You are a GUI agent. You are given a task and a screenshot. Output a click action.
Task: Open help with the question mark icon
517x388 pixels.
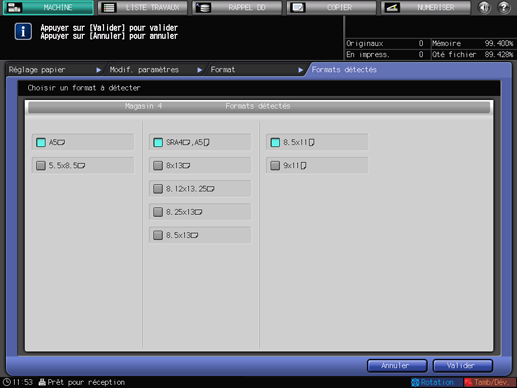pos(504,7)
